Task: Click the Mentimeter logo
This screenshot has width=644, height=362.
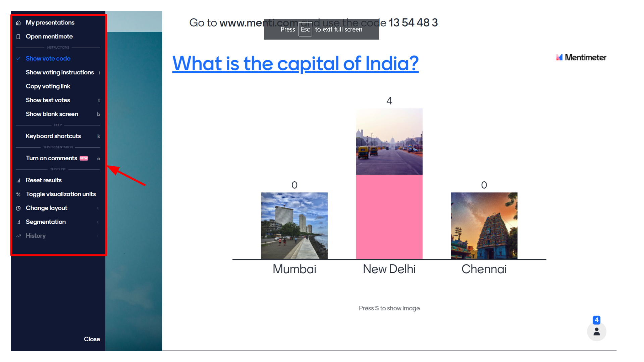Action: [x=581, y=58]
